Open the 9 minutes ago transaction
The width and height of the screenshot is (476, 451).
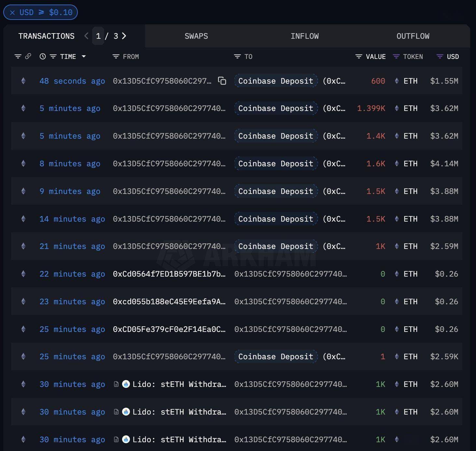pyautogui.click(x=70, y=191)
